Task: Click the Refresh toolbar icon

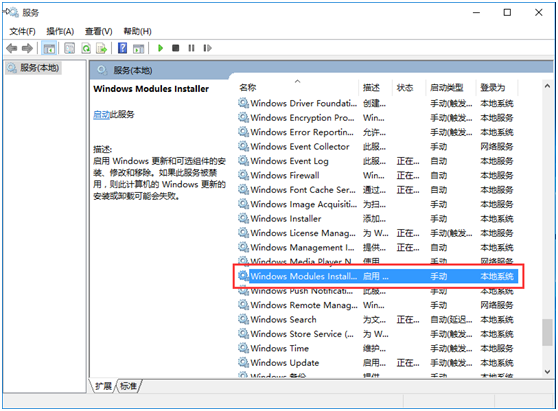Action: pyautogui.click(x=86, y=48)
